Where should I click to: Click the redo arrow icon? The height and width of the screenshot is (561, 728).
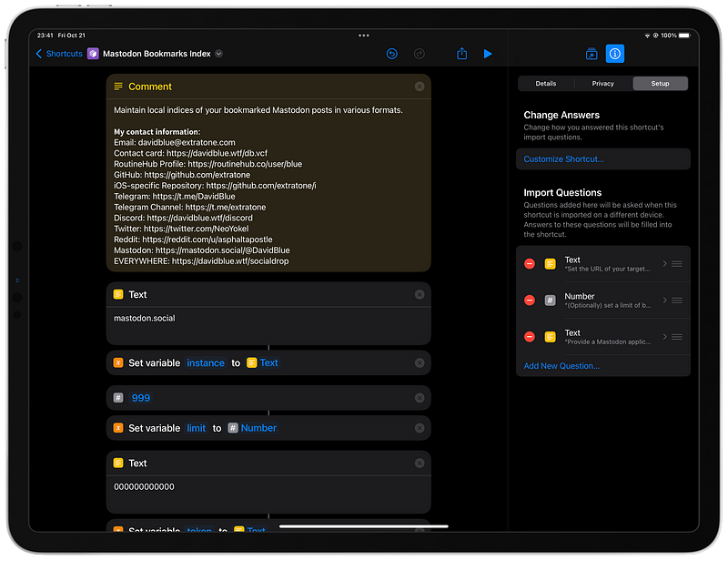[x=420, y=54]
